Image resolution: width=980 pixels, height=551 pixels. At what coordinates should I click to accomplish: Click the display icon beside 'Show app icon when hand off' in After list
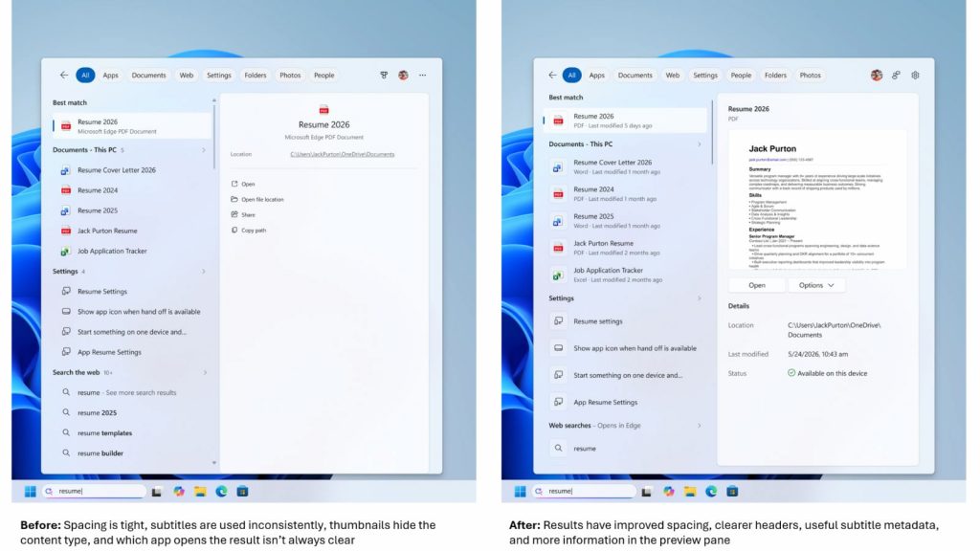[558, 348]
